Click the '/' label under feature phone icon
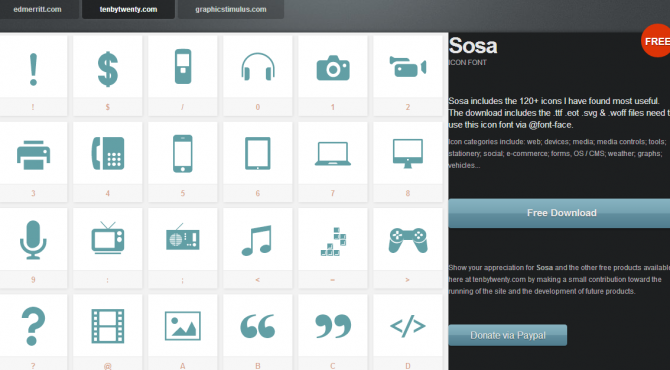This screenshot has height=370, width=670. click(183, 107)
